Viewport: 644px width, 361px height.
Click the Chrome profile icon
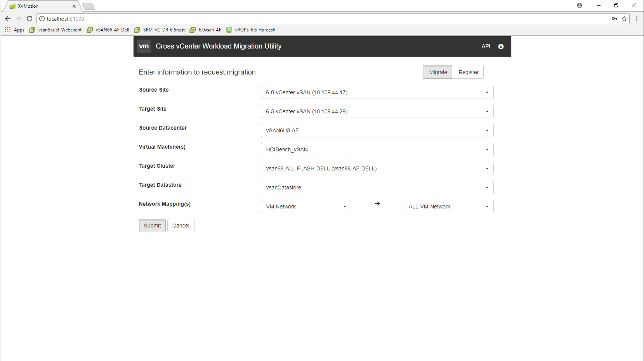click(x=579, y=5)
